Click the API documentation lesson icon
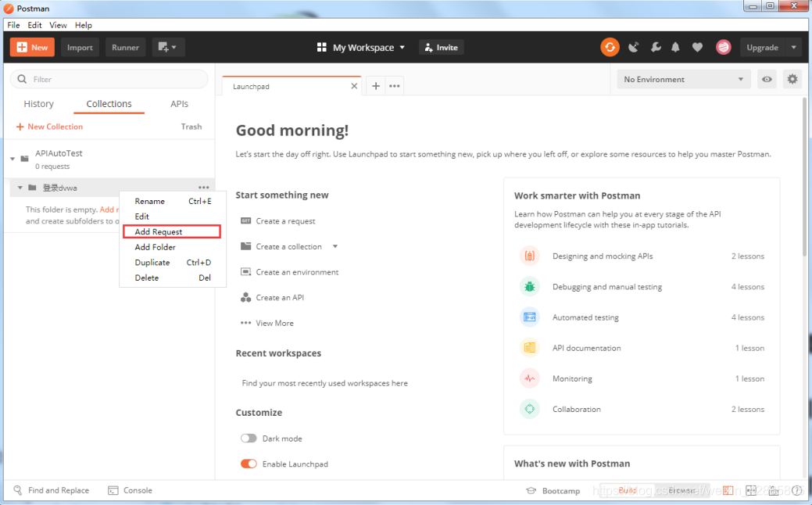 [x=529, y=348]
